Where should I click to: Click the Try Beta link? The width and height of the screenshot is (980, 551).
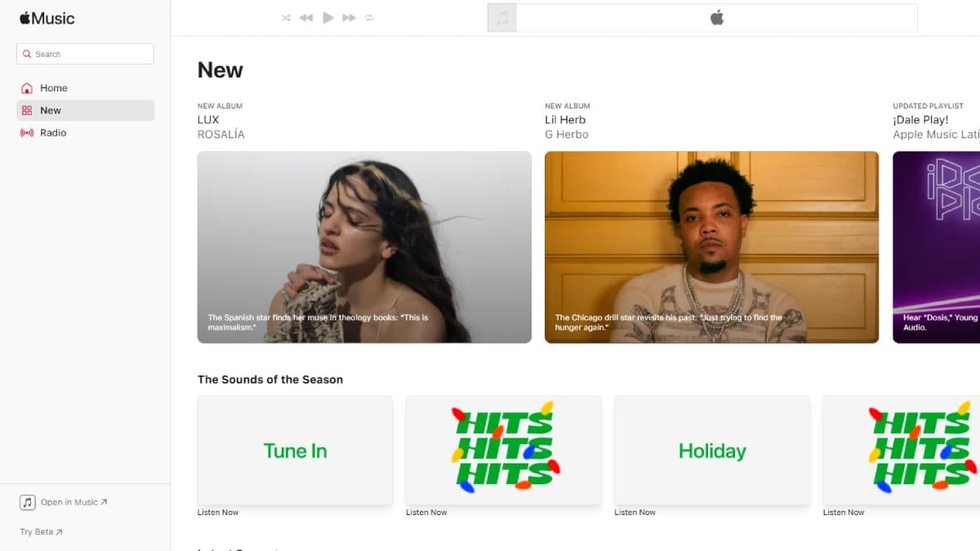[39, 531]
